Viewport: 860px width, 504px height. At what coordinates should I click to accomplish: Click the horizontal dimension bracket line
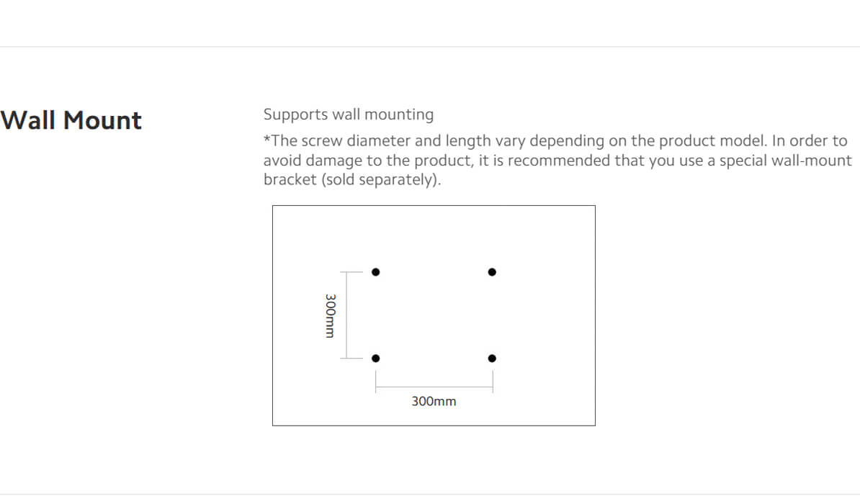pyautogui.click(x=434, y=387)
